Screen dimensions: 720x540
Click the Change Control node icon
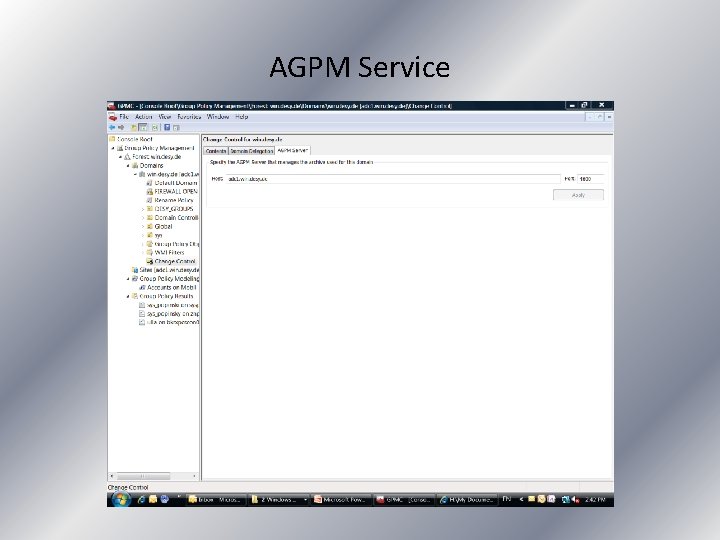click(x=149, y=261)
